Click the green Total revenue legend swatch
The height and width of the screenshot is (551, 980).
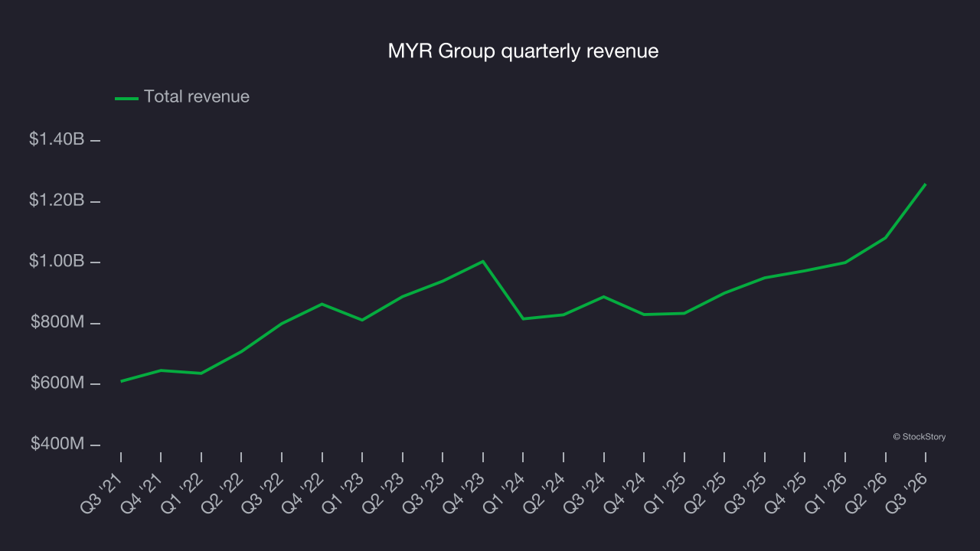126,98
